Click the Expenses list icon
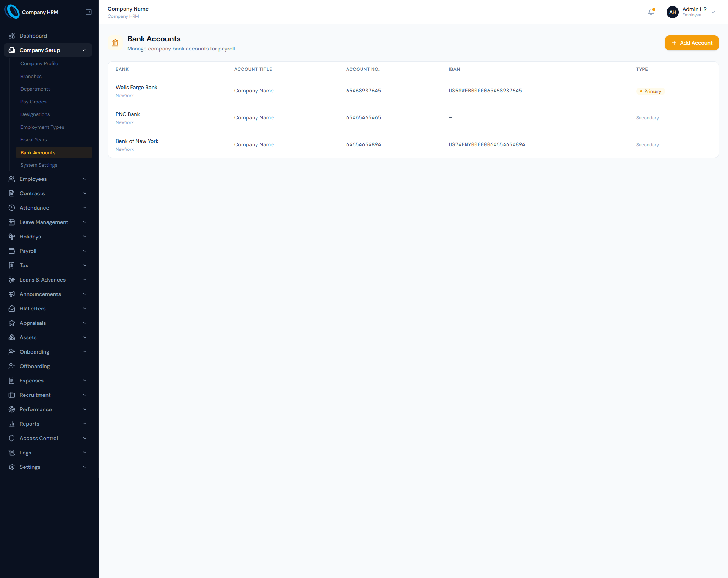 point(12,381)
